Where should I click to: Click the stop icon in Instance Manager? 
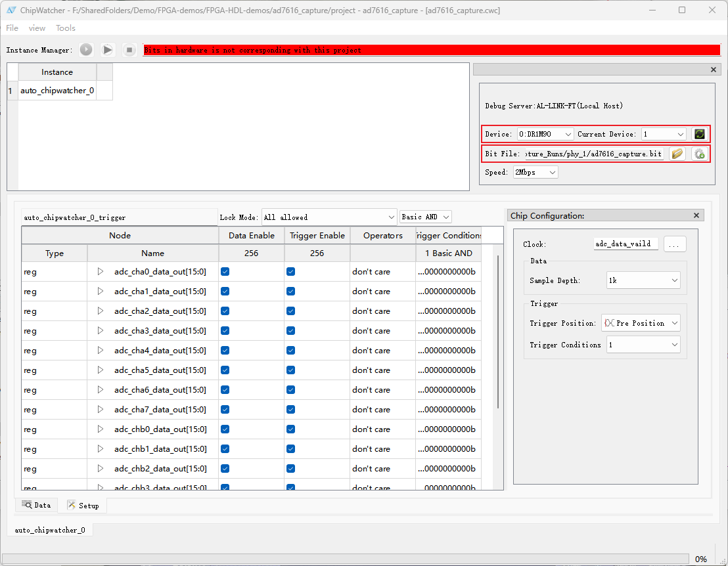point(129,50)
